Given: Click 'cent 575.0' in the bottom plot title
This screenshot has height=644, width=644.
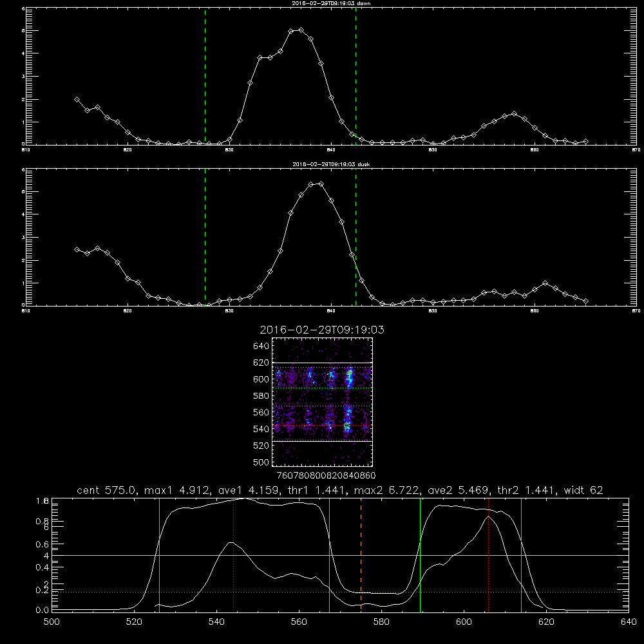Looking at the screenshot, I should tap(106, 490).
